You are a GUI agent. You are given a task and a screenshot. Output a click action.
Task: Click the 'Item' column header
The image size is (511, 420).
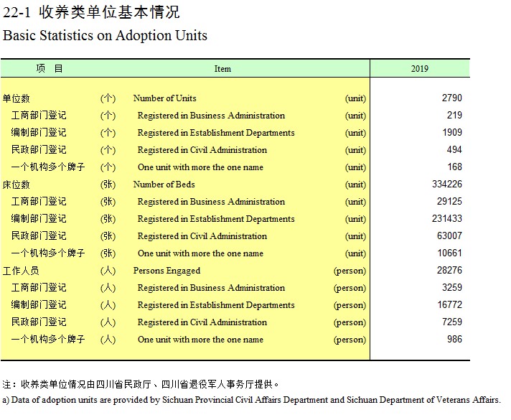pyautogui.click(x=222, y=69)
